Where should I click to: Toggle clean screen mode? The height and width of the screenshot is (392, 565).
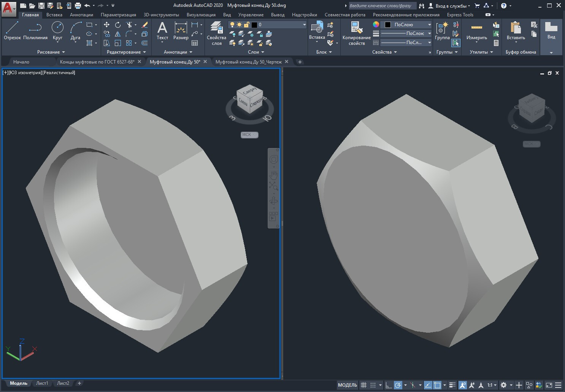(x=549, y=385)
